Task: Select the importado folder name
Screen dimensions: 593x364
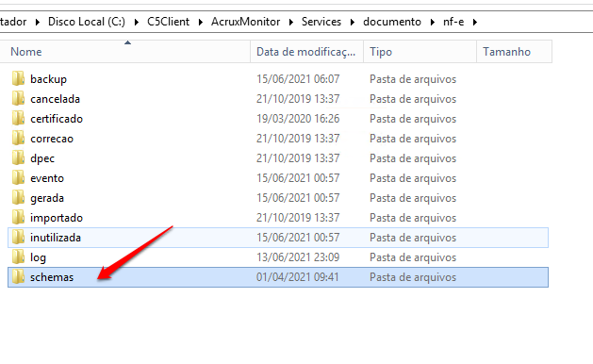Action: point(57,218)
